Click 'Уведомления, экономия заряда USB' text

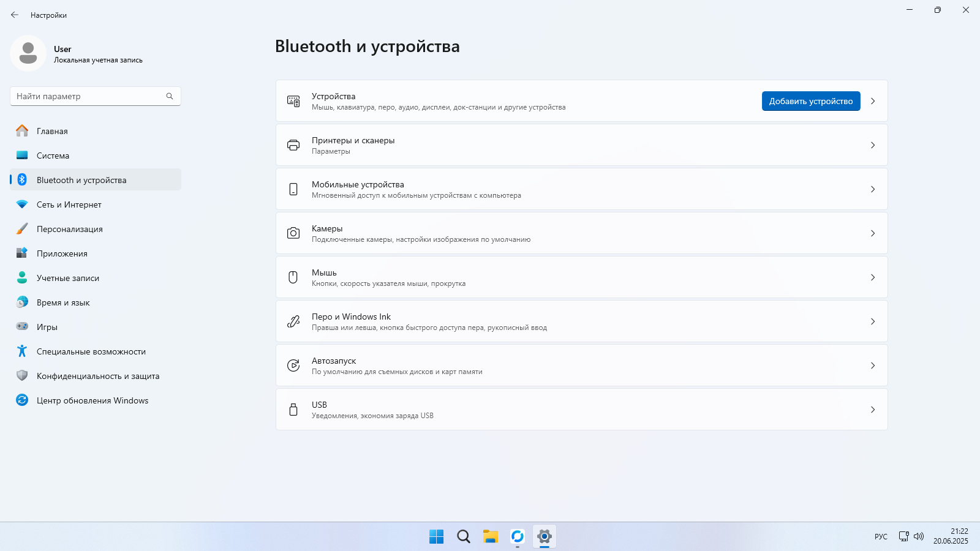372,416
